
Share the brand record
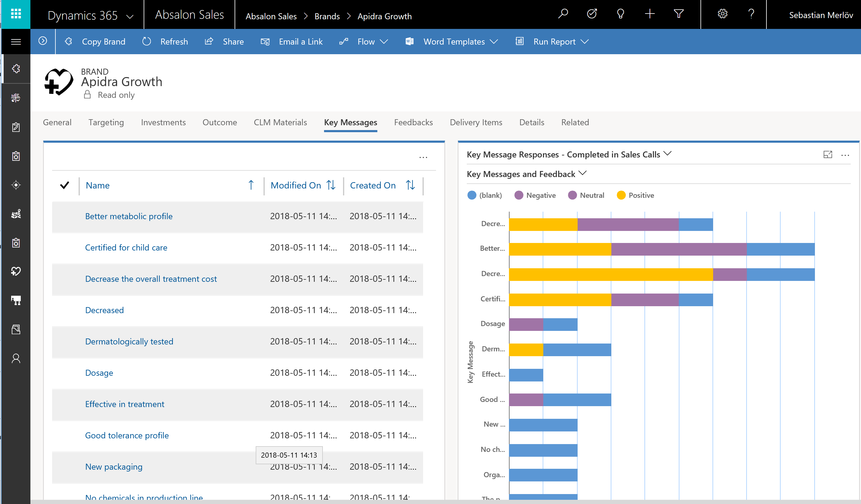click(x=224, y=42)
